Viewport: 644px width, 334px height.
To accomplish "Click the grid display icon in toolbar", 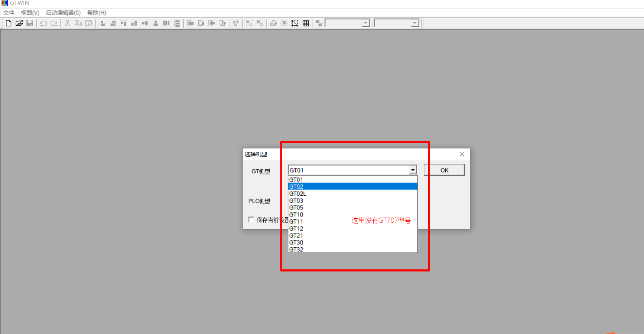I will (306, 23).
